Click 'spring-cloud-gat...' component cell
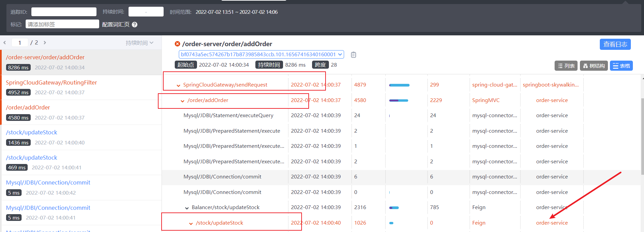This screenshot has width=644, height=232. click(x=495, y=85)
